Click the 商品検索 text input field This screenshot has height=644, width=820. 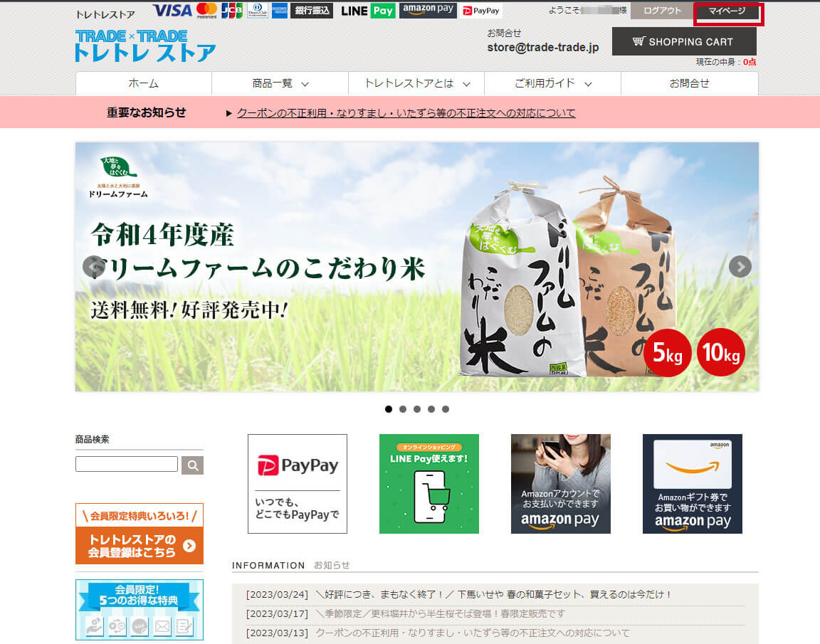click(127, 465)
